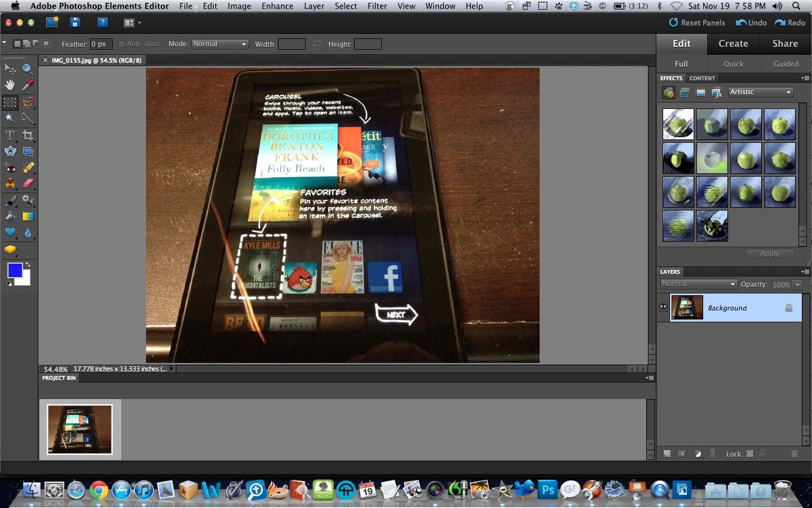Select the Hand tool
The image size is (812, 508).
click(10, 85)
